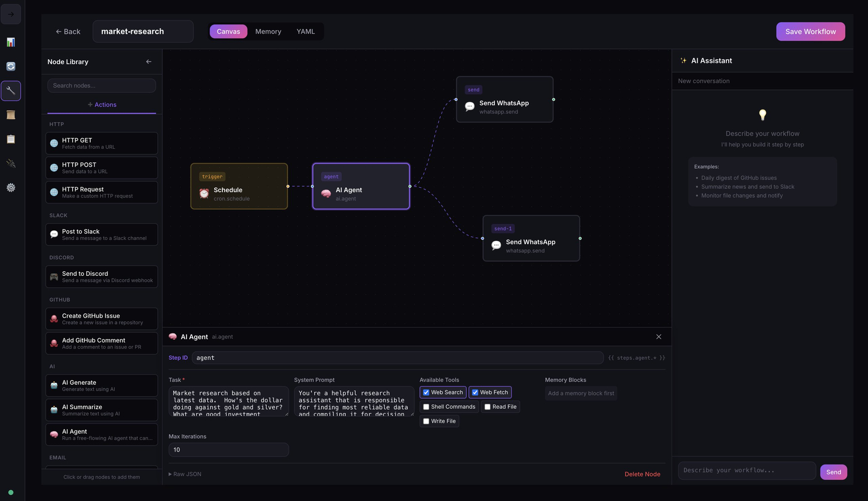Click the sync arrows sidebar icon
The image size is (868, 501).
[11, 66]
